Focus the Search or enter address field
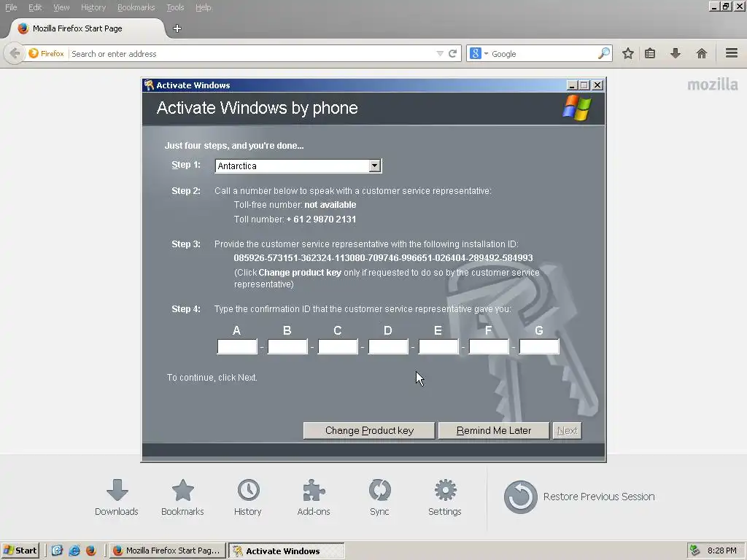Image resolution: width=747 pixels, height=560 pixels. coord(252,54)
